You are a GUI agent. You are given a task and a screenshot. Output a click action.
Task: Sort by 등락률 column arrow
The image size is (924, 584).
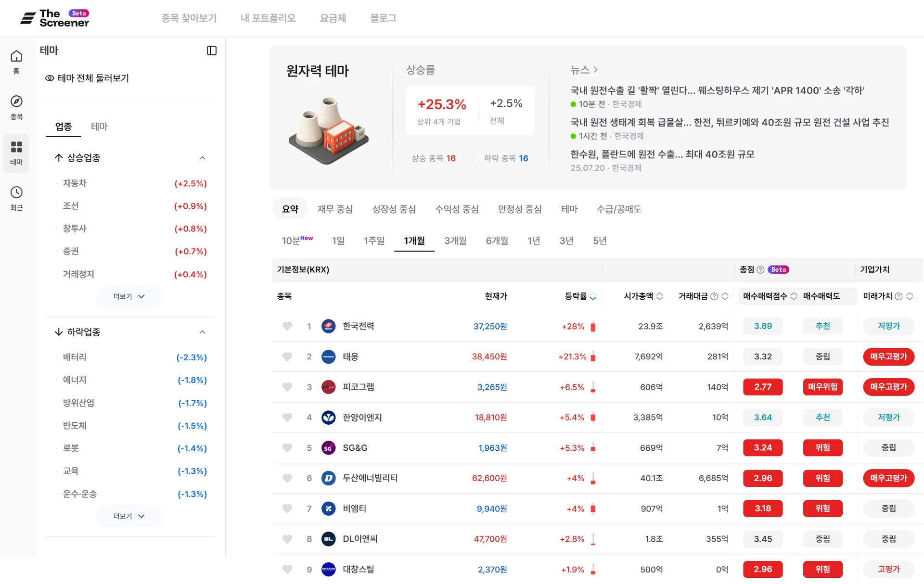pos(593,297)
